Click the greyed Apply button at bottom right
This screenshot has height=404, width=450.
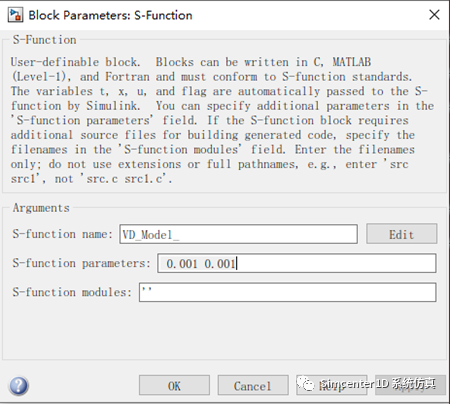pos(411,385)
